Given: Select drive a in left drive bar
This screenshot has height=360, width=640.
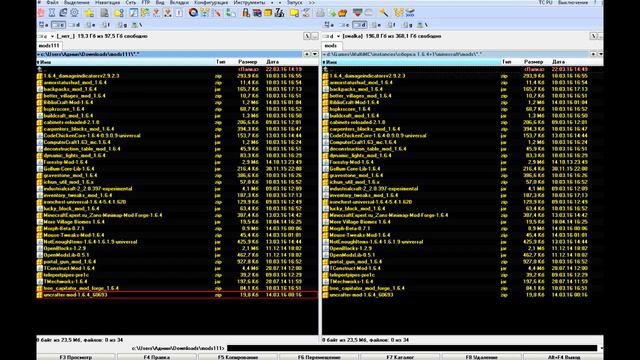Looking at the screenshot, I should click(43, 25).
